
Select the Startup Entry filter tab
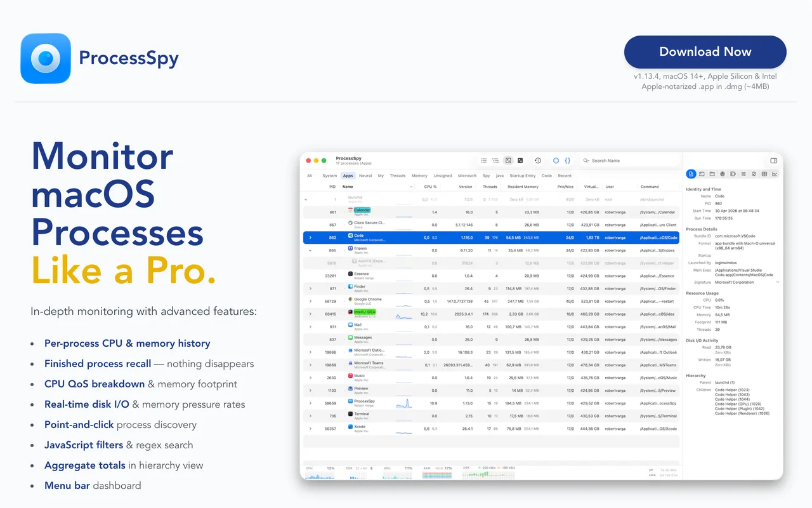523,176
